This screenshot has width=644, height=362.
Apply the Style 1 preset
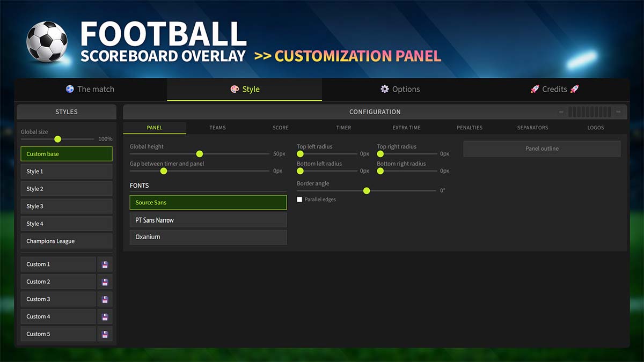[x=67, y=172]
